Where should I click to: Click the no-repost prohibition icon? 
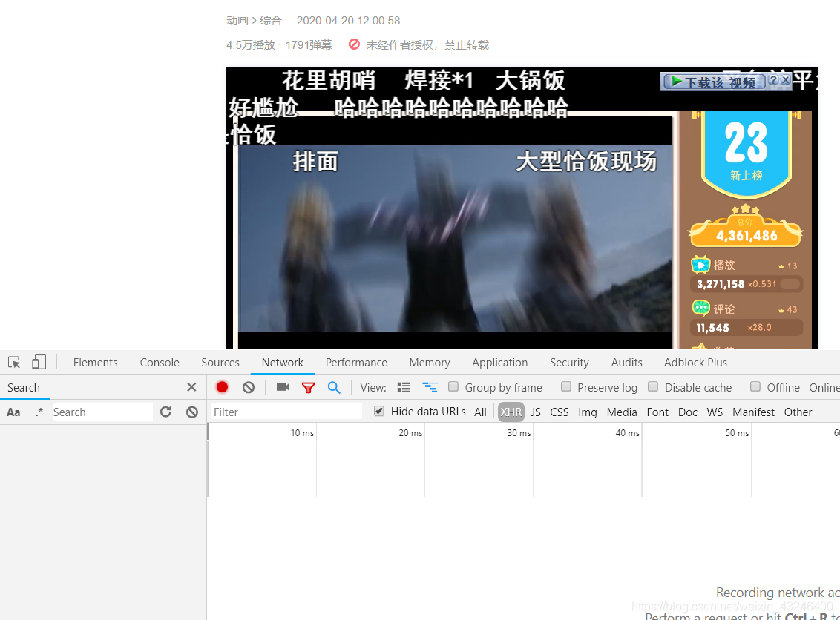(x=353, y=44)
